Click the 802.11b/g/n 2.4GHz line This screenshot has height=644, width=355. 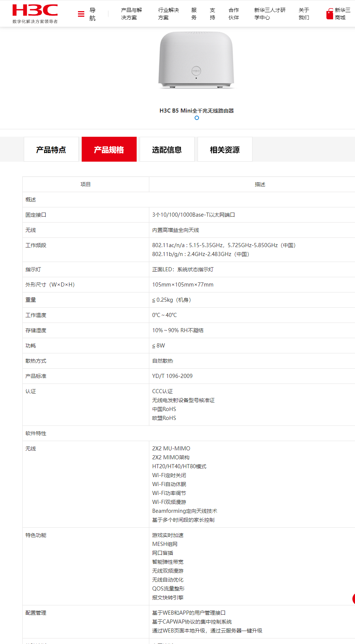pos(201,254)
